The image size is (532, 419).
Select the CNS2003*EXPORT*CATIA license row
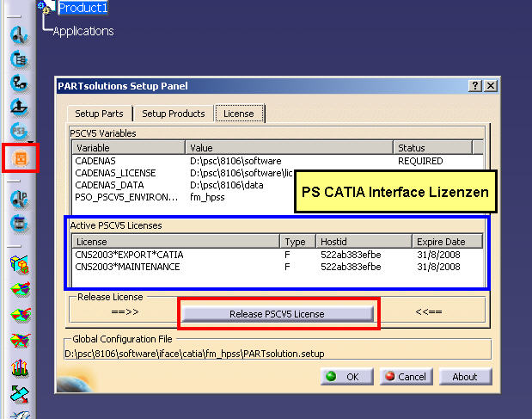(x=278, y=255)
